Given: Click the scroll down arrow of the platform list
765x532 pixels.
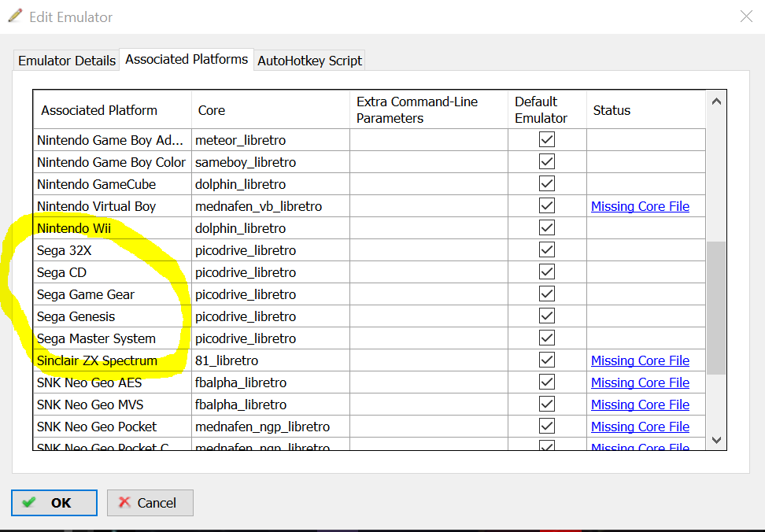Looking at the screenshot, I should [x=716, y=440].
